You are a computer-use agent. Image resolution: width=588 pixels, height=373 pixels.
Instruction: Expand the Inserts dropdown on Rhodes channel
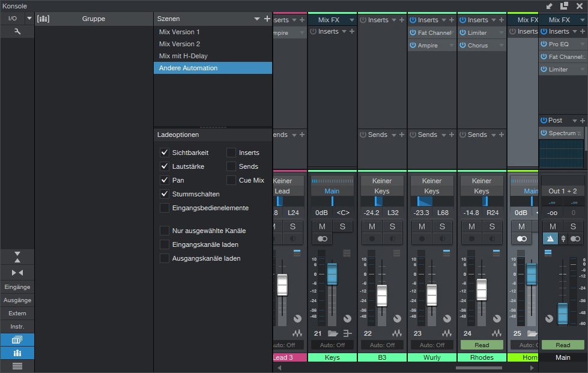[x=493, y=20]
